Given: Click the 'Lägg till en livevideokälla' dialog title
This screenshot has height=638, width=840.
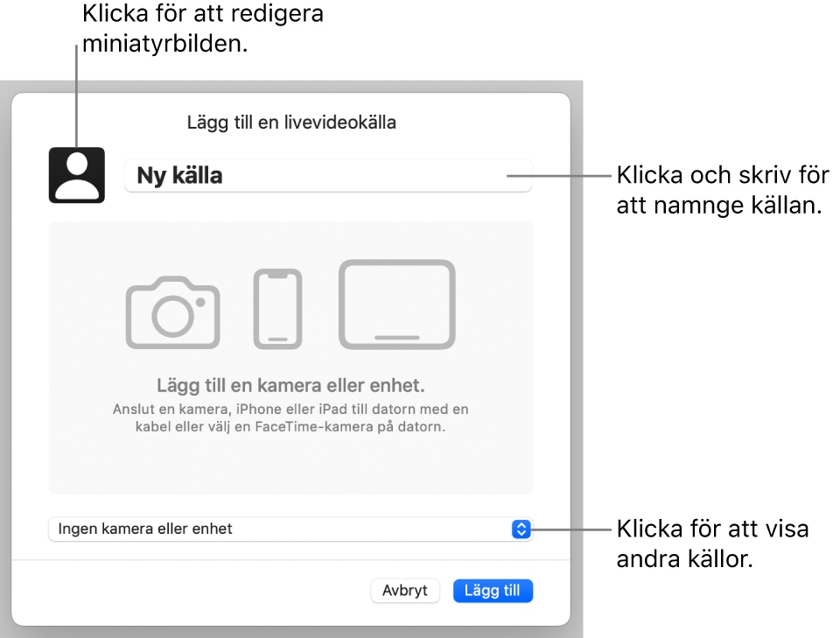Looking at the screenshot, I should [291, 123].
